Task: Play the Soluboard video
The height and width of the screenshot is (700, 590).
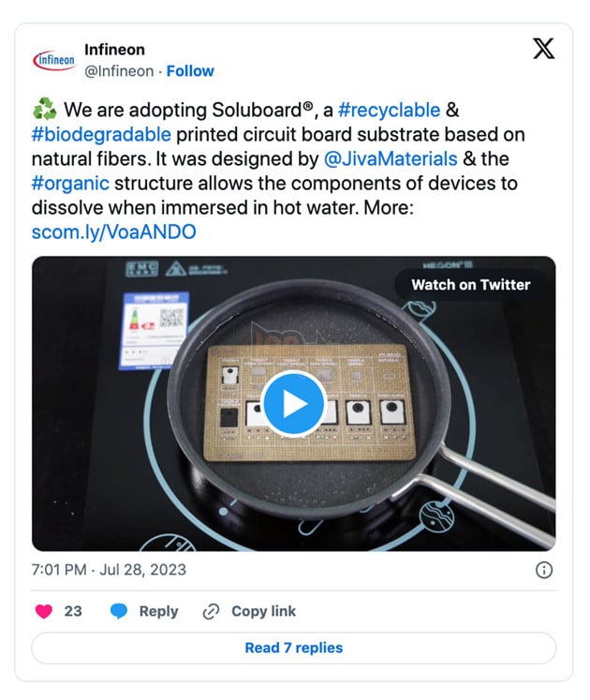Action: click(293, 403)
